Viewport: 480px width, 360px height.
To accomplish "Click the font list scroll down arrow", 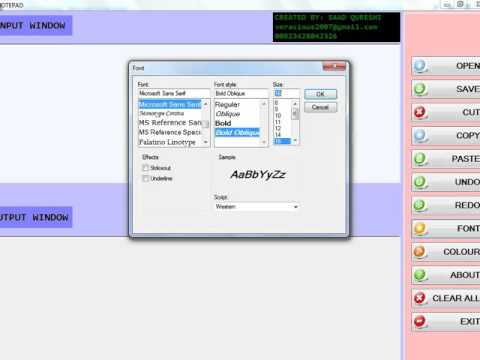I will [x=206, y=142].
